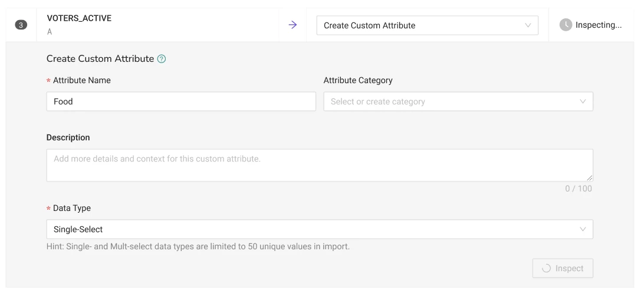Click the row number 3 badge
The image size is (644, 297).
pos(21,25)
